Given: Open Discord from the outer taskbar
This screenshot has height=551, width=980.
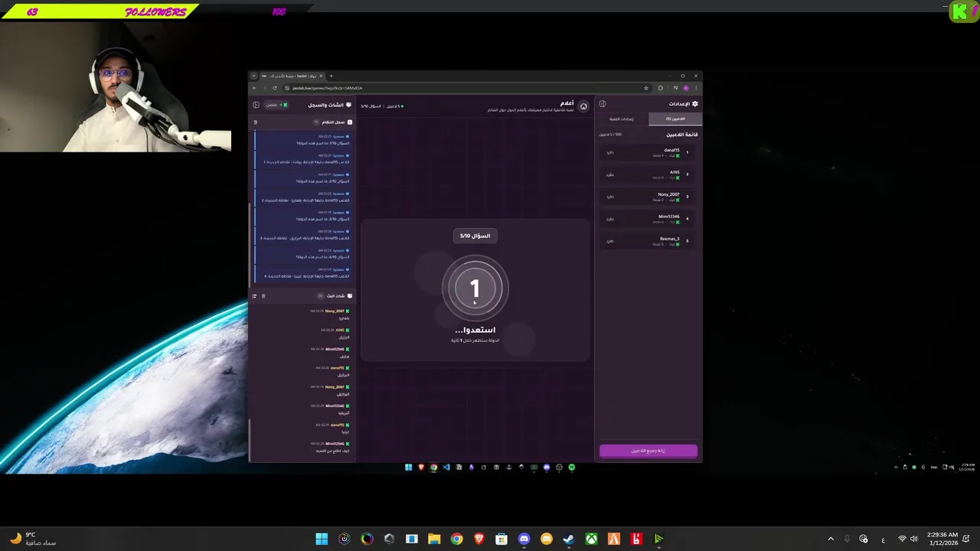Looking at the screenshot, I should tap(524, 539).
